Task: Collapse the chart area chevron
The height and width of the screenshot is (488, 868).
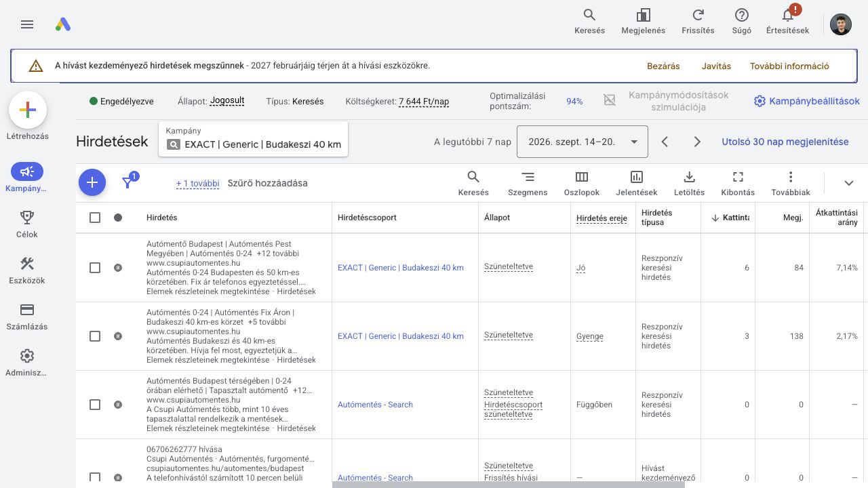Action: pyautogui.click(x=849, y=183)
